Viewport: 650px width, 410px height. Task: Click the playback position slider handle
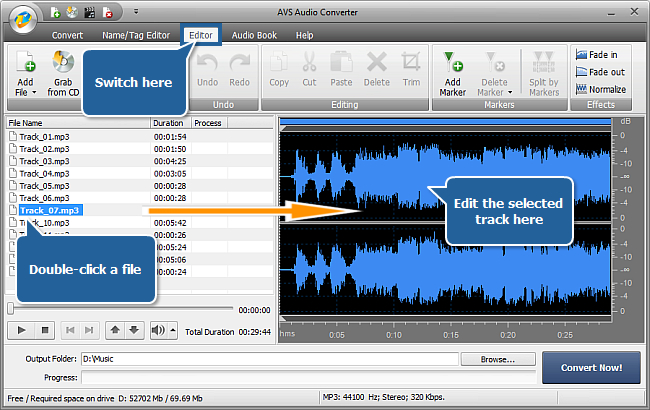pyautogui.click(x=11, y=308)
